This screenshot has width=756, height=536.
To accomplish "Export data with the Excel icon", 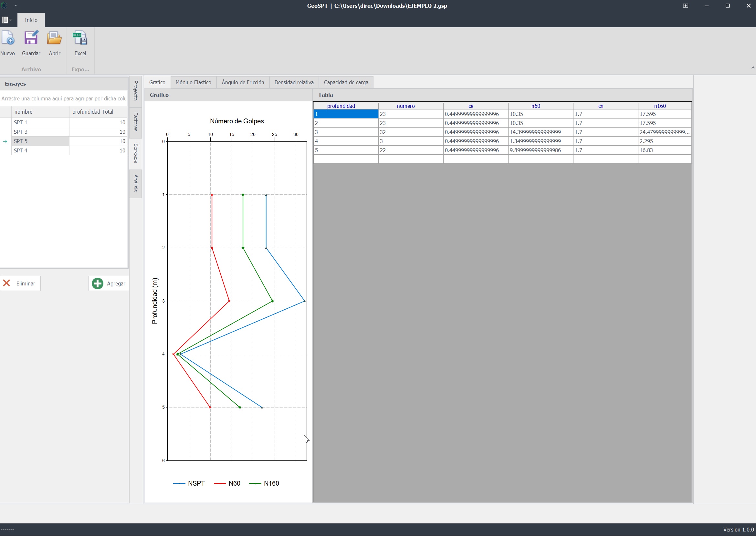I will click(80, 38).
